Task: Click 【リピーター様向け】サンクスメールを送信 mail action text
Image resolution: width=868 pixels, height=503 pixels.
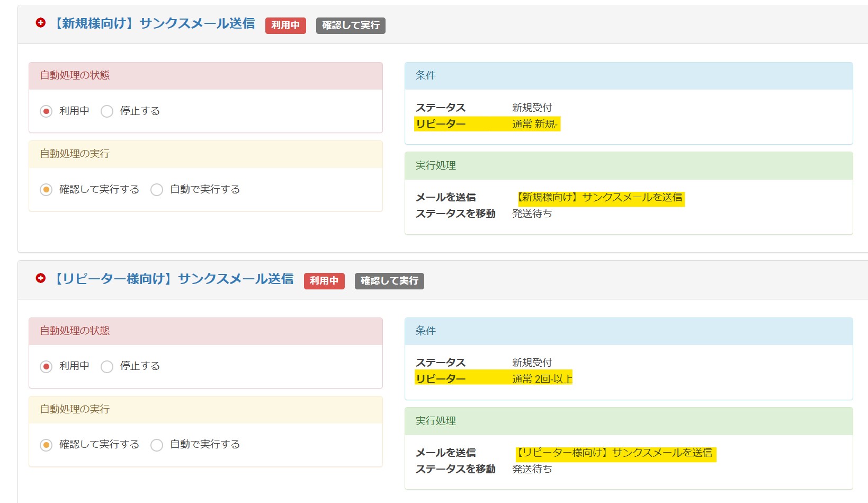Action: (615, 453)
